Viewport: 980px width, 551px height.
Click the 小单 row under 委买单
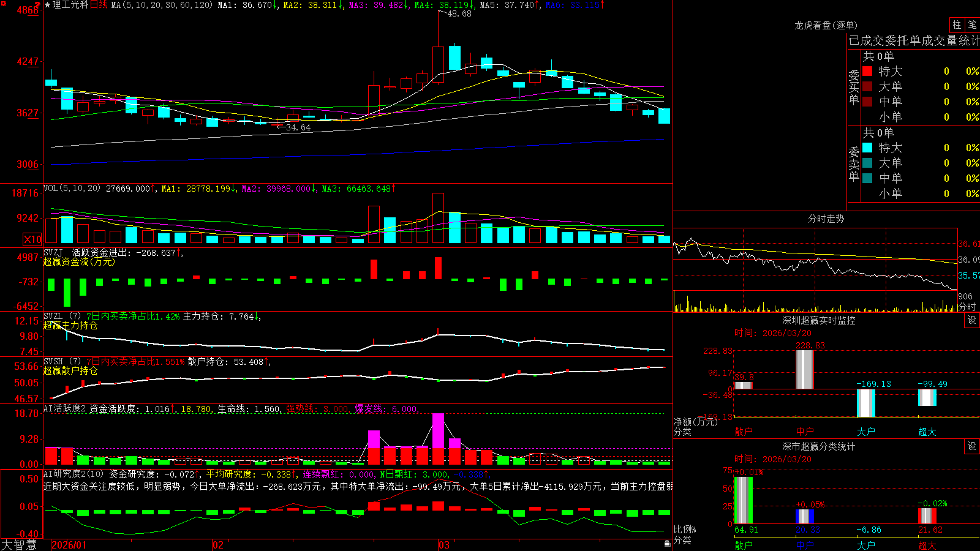(921, 117)
